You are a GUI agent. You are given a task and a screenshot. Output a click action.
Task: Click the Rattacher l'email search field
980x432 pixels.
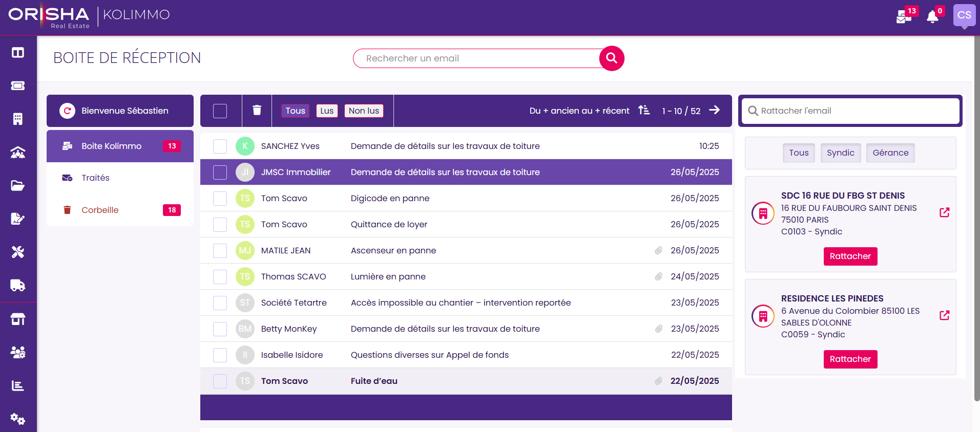click(850, 111)
